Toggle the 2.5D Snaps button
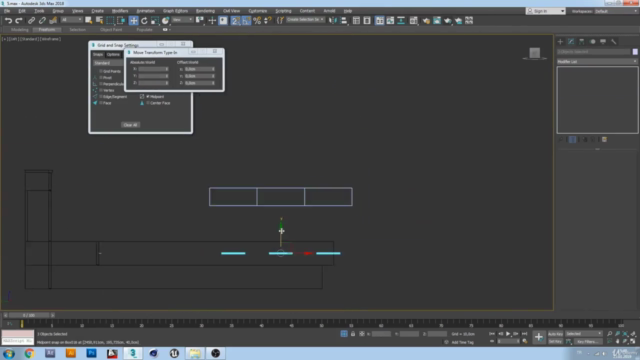The width and height of the screenshot is (640, 360). (x=236, y=20)
